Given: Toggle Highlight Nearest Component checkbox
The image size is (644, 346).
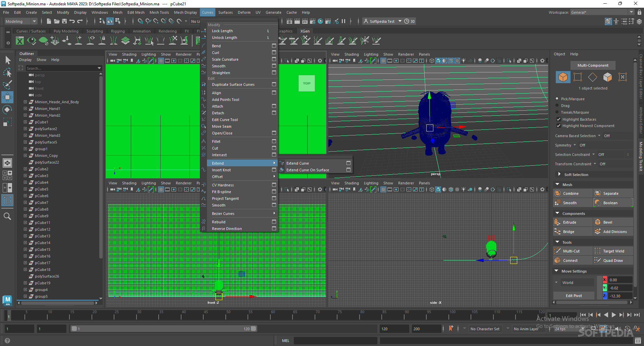Looking at the screenshot, I should [x=558, y=126].
